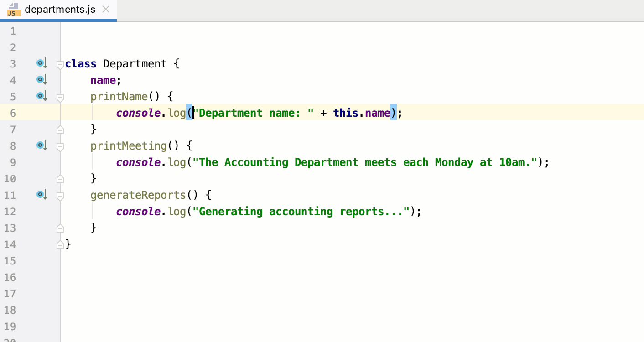Screen dimensions: 644x342
Task: Click the gutter navigation icon beside generateReports
Action: [x=41, y=194]
